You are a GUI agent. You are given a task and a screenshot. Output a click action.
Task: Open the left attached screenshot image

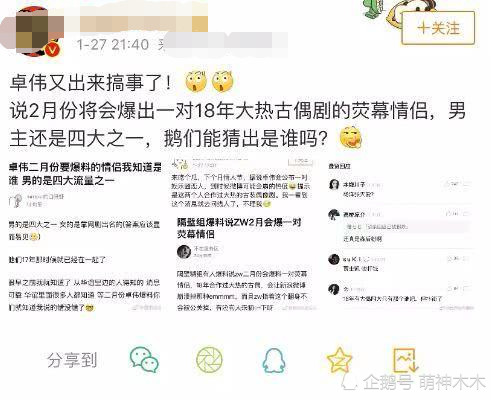[85, 236]
